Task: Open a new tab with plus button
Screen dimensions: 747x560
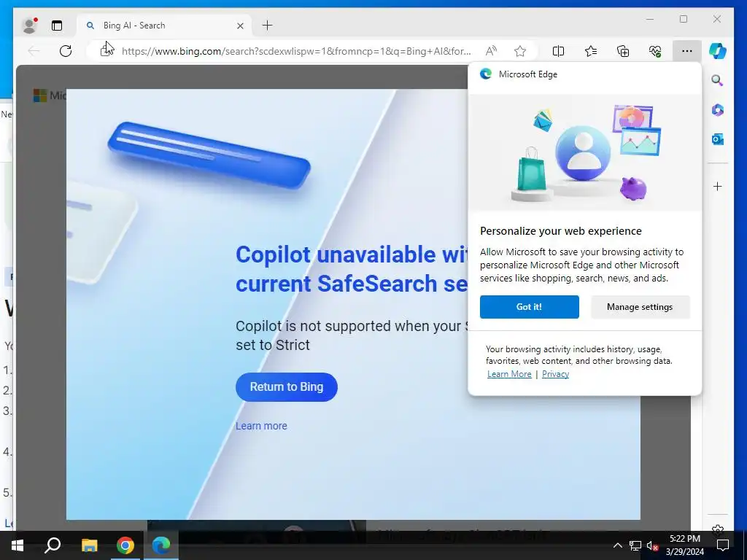Action: click(x=267, y=26)
